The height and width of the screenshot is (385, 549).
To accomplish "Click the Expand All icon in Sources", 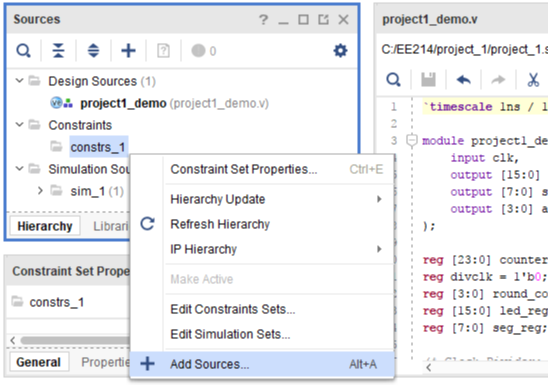I will point(93,51).
